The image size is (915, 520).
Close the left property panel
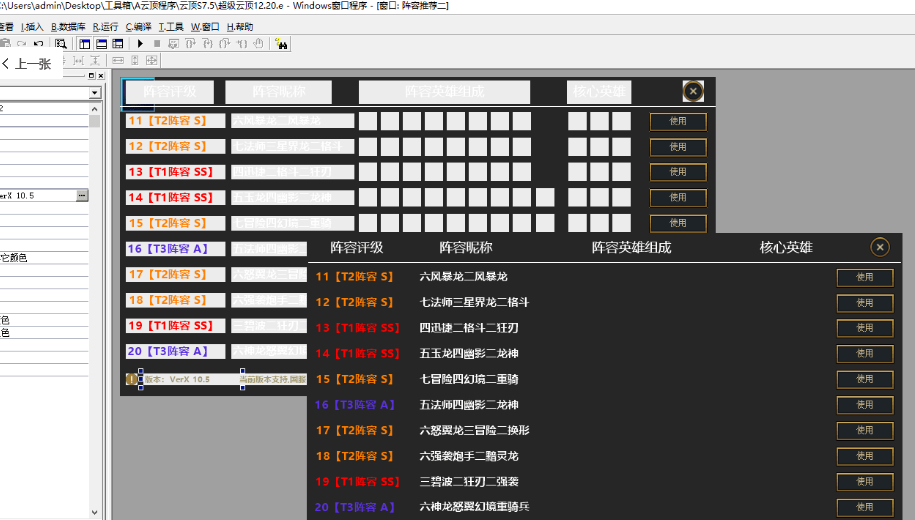pyautogui.click(x=100, y=76)
